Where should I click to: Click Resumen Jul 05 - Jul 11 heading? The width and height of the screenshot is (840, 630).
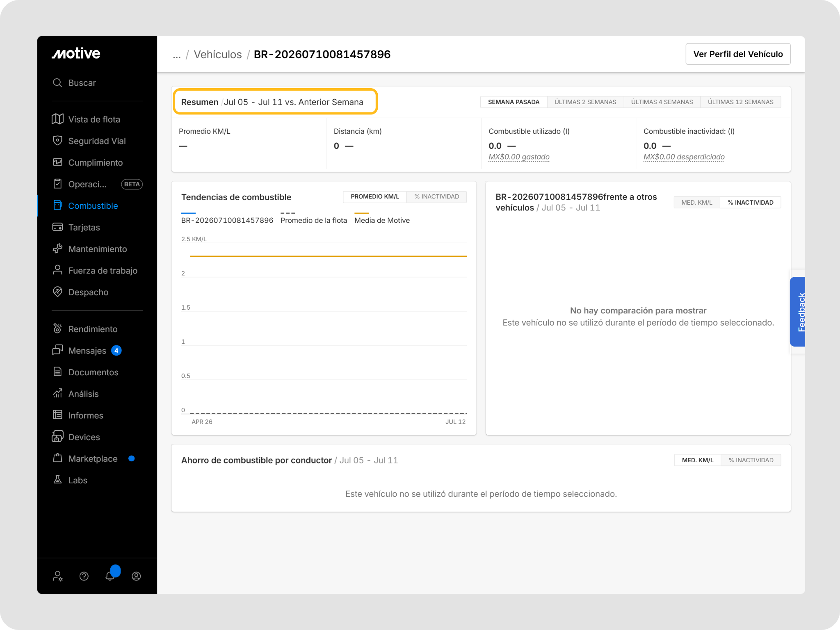(272, 102)
